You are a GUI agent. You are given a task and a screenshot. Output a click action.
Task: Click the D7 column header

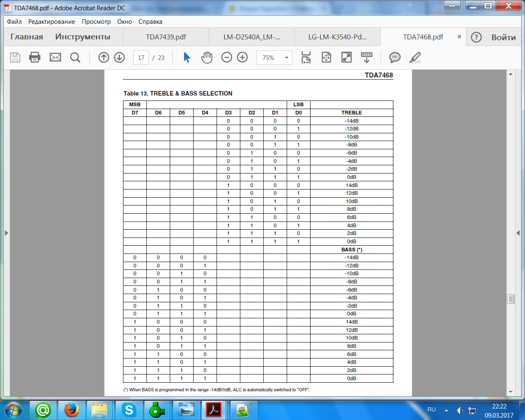[135, 113]
